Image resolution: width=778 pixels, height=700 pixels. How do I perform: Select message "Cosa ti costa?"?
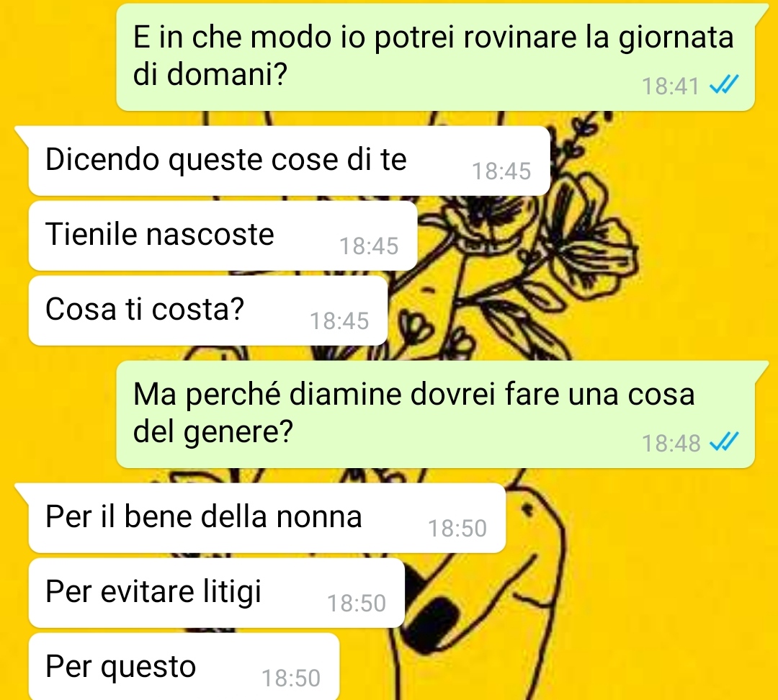coord(208,310)
